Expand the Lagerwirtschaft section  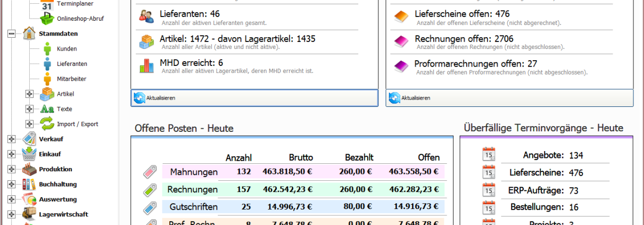pos(12,214)
